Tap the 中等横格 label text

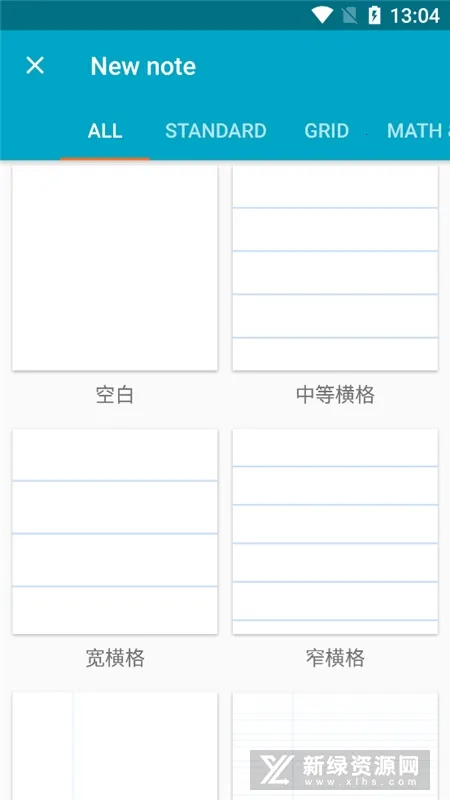335,395
